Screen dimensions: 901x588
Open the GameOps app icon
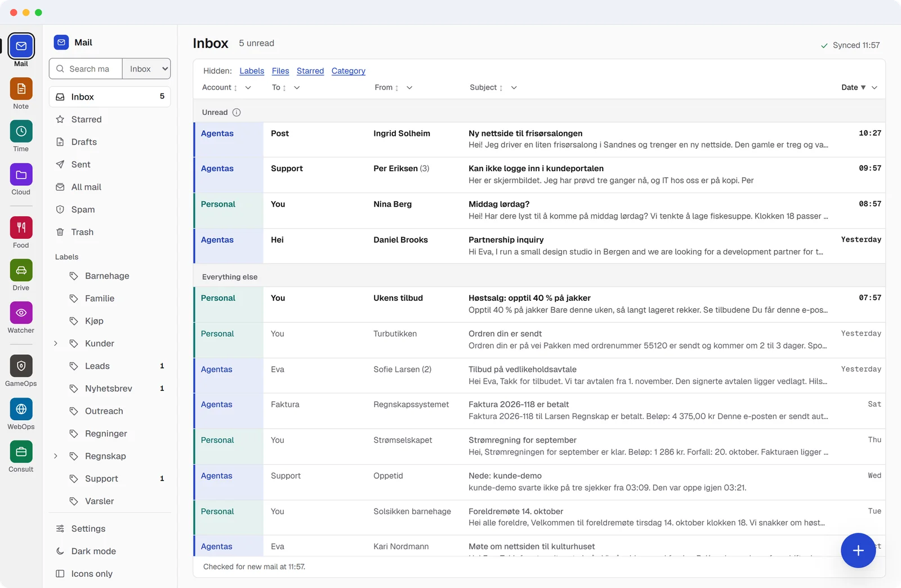coord(21,366)
